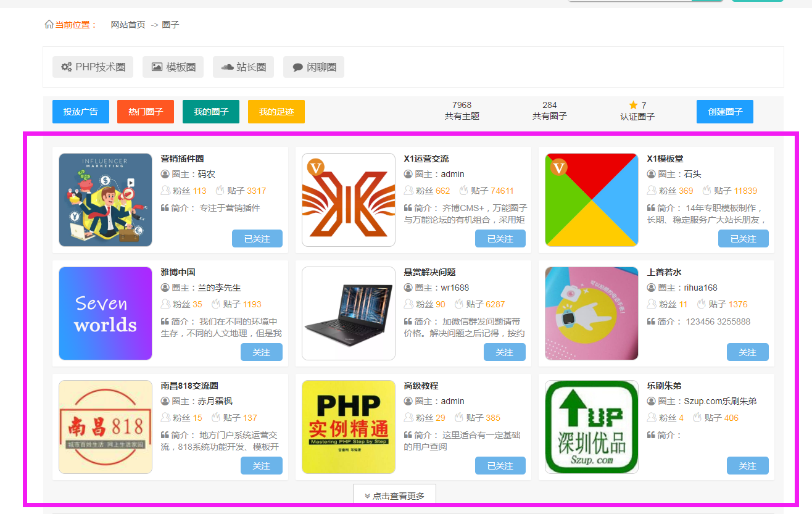The image size is (812, 514).
Task: Click the gears icon on PHP技术圈
Action: coord(67,67)
